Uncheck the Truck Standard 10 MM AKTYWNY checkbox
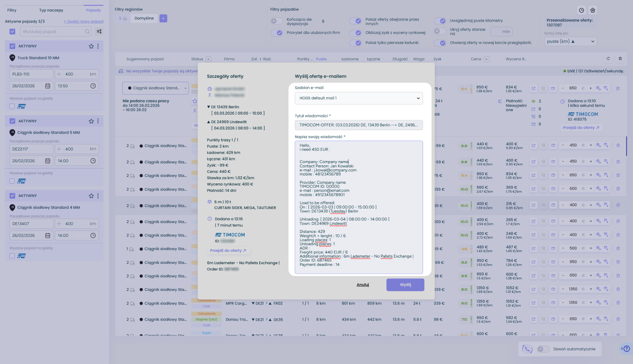633x364 pixels. 13,46
